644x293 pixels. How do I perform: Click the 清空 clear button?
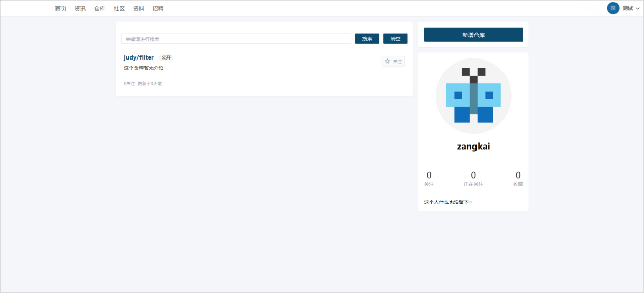click(395, 39)
